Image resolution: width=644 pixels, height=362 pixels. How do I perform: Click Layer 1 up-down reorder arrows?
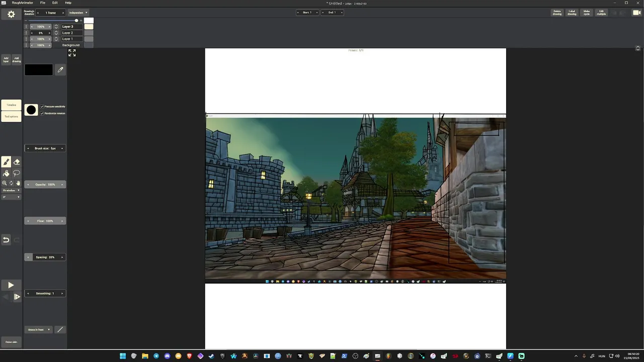pos(56,39)
